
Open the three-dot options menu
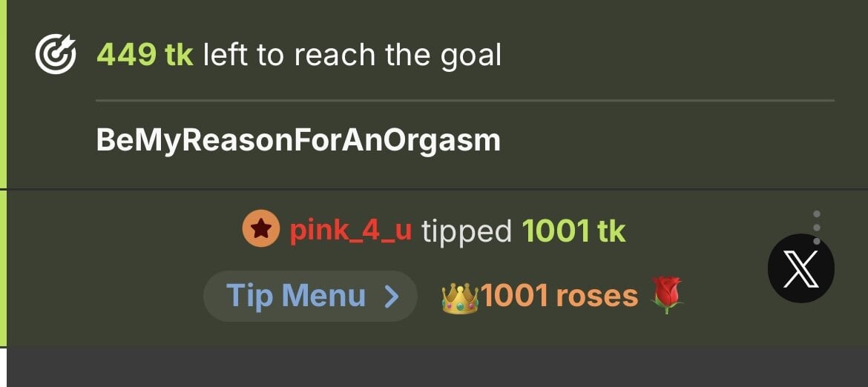817,227
